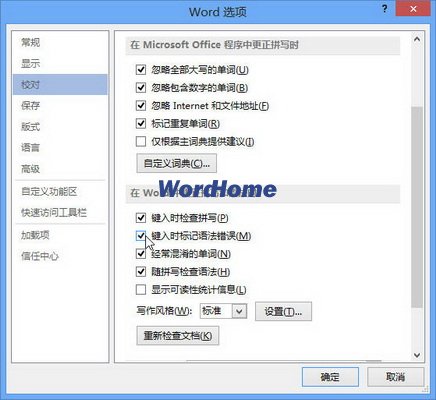This screenshot has width=436, height=400.
Task: Toggle 忽略包含数字的单词 checkbox
Action: (141, 88)
